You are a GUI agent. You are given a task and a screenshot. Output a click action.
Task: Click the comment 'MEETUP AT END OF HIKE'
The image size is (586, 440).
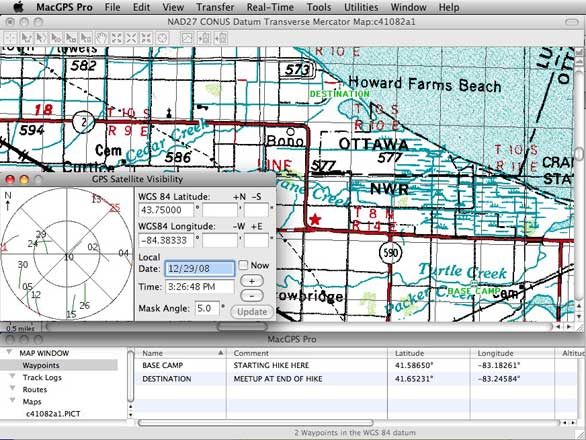278,379
